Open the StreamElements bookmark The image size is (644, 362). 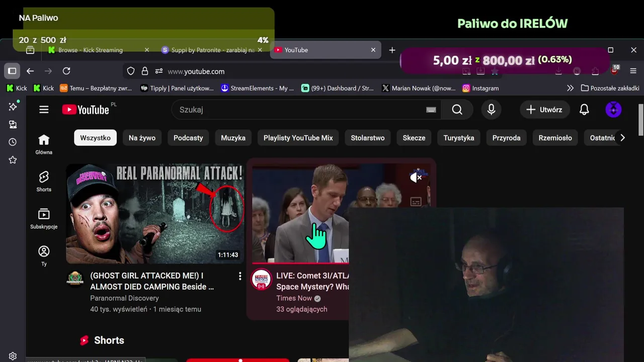[x=258, y=88]
